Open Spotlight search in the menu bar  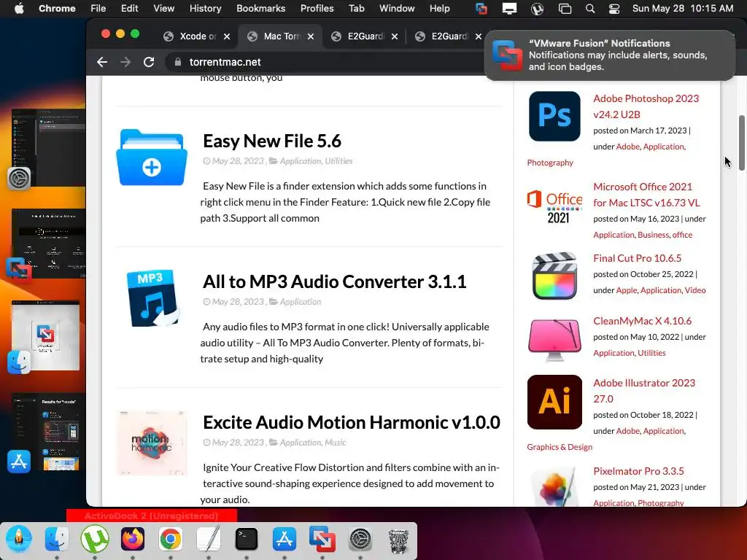[589, 9]
